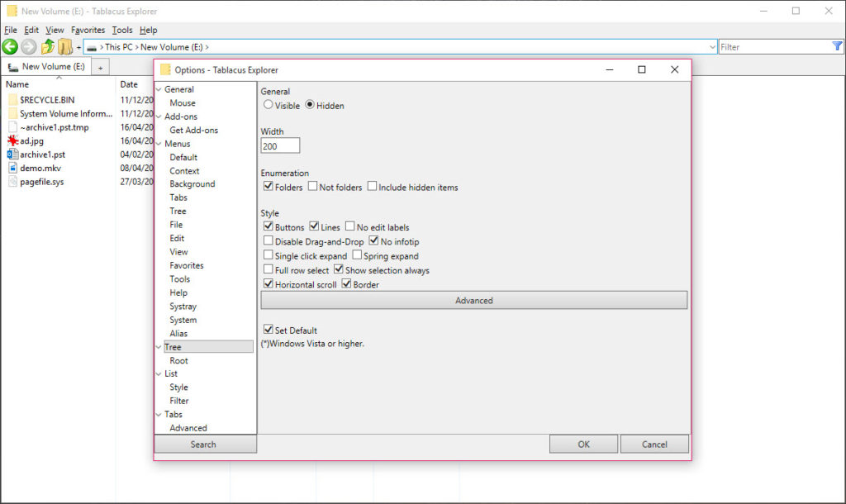Select the demo.mkv file icon
The width and height of the screenshot is (846, 504).
coord(12,168)
